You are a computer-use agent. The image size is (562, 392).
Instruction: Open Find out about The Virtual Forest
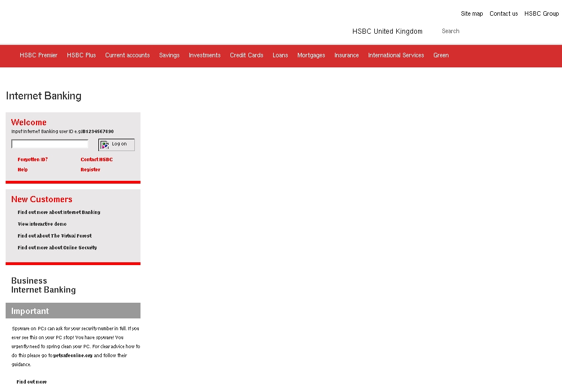(55, 236)
